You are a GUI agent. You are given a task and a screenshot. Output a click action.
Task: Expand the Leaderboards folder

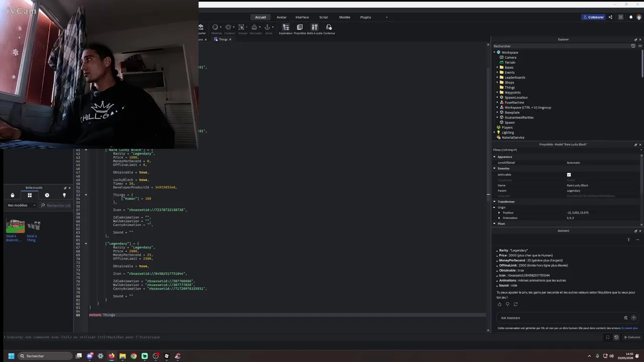[x=498, y=77]
